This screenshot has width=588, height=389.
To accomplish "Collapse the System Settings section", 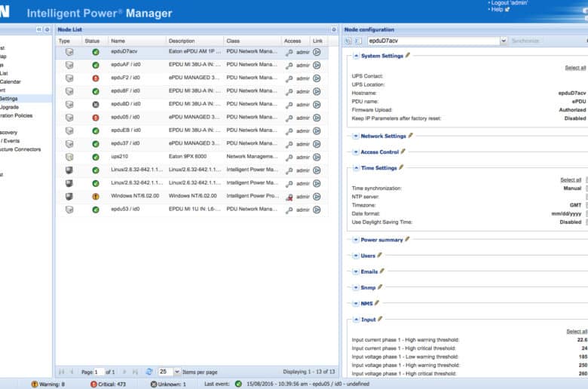I will click(x=356, y=56).
